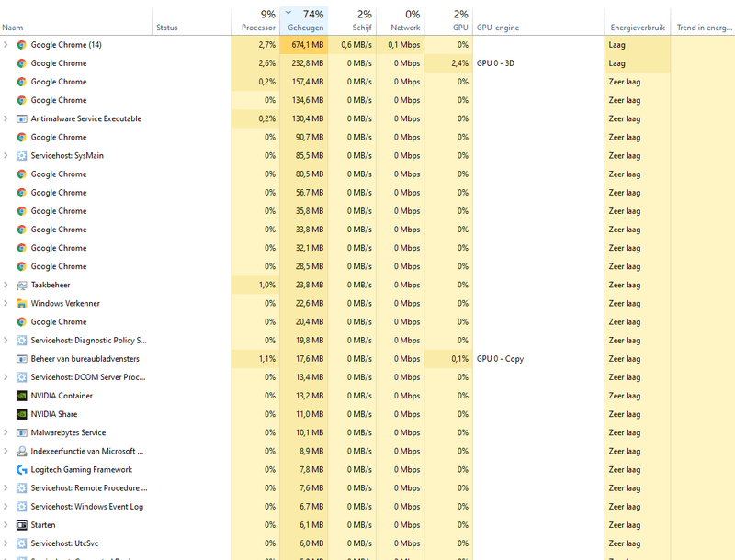The height and width of the screenshot is (560, 735).
Task: Sort by Trend in energieverbruik header
Action: tap(703, 21)
